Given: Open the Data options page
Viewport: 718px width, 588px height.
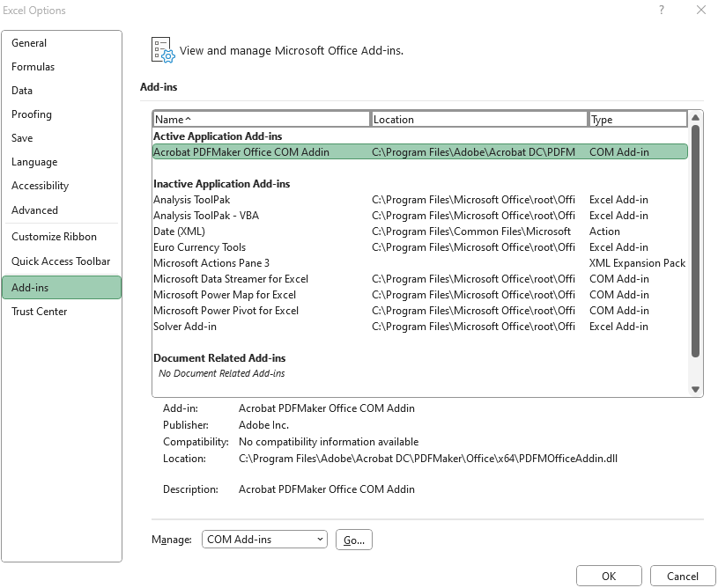Looking at the screenshot, I should (62, 91).
